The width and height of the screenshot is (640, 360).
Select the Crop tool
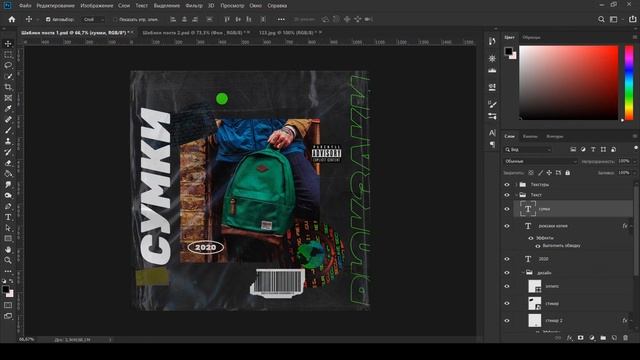point(8,87)
